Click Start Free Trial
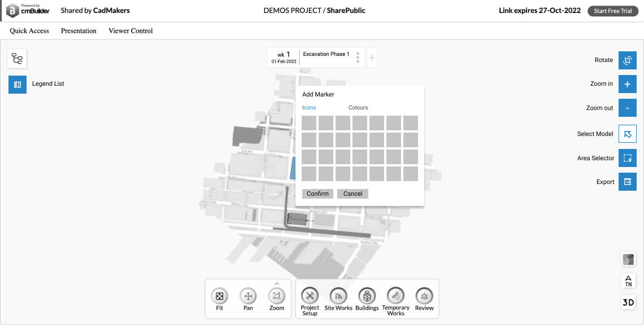The height and width of the screenshot is (325, 644). coord(612,10)
